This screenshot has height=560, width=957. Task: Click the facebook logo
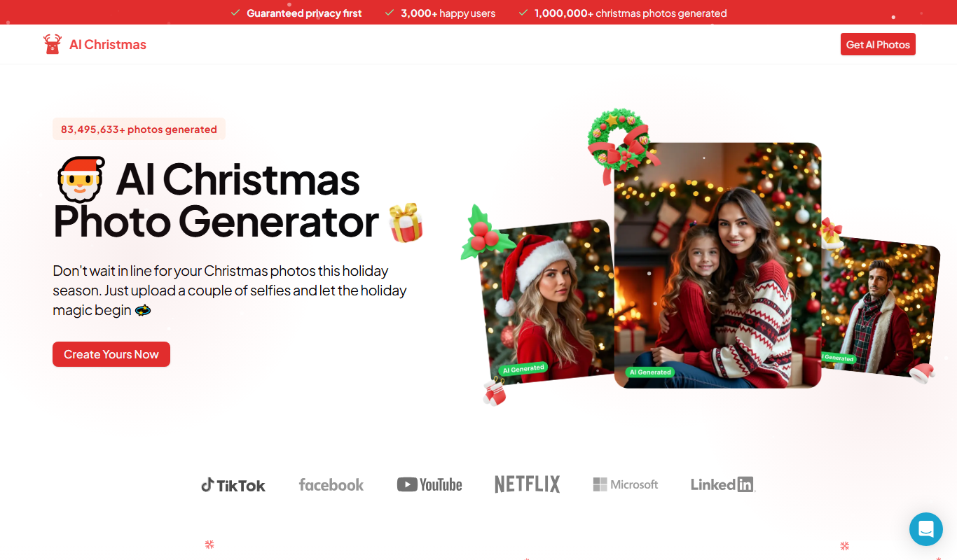point(331,484)
